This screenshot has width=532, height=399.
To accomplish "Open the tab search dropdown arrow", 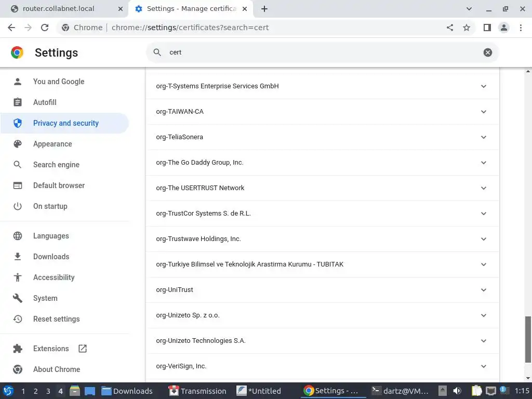I will (469, 9).
